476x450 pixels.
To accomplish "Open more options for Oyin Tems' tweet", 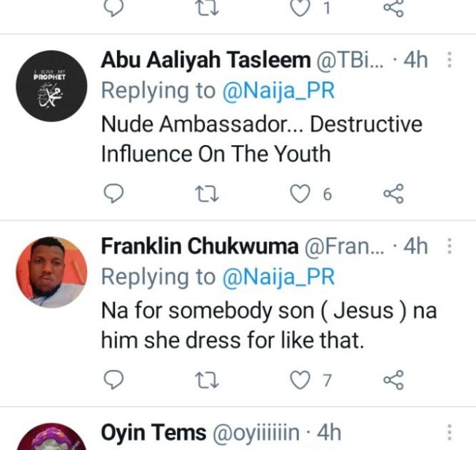I will pos(450,433).
